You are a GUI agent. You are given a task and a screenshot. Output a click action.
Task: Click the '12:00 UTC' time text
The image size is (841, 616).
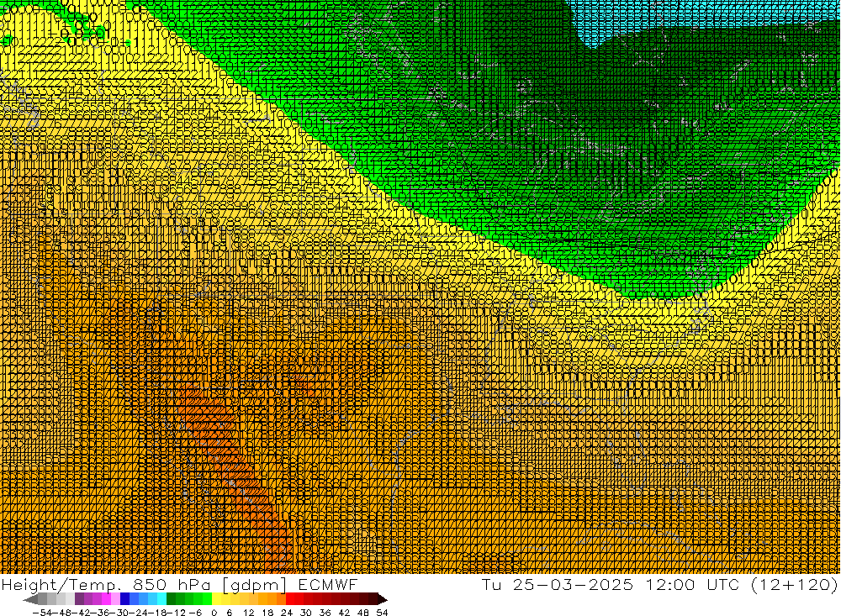pos(692,584)
